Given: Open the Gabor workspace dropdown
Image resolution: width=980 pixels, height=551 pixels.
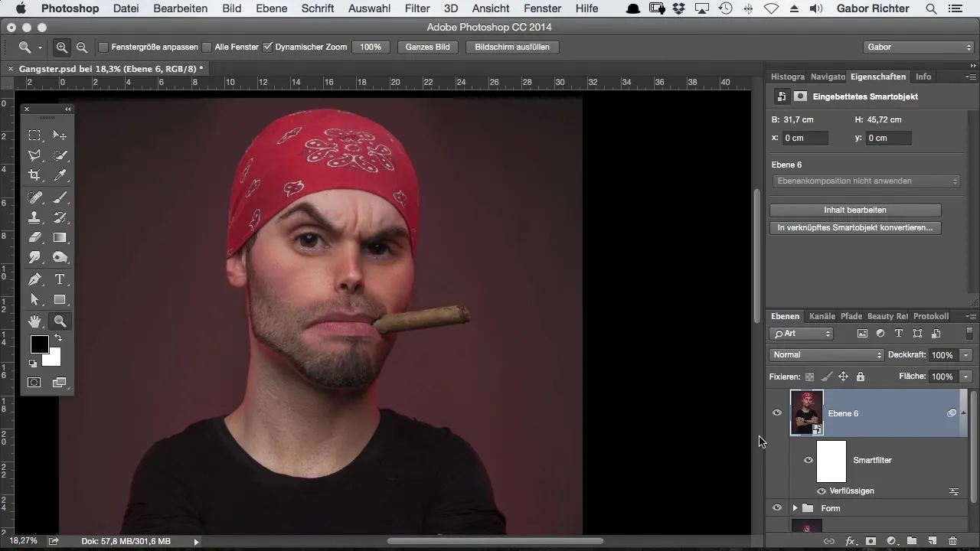Looking at the screenshot, I should 918,47.
